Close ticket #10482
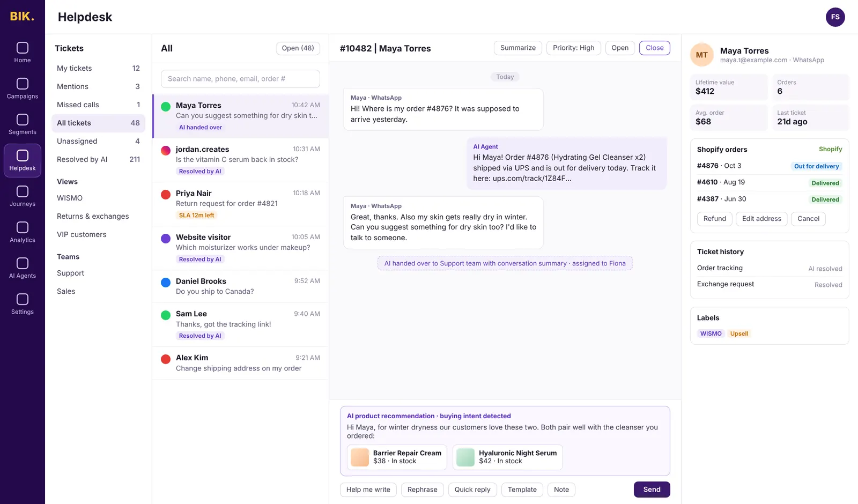Screen dimensions: 858x504 655,48
